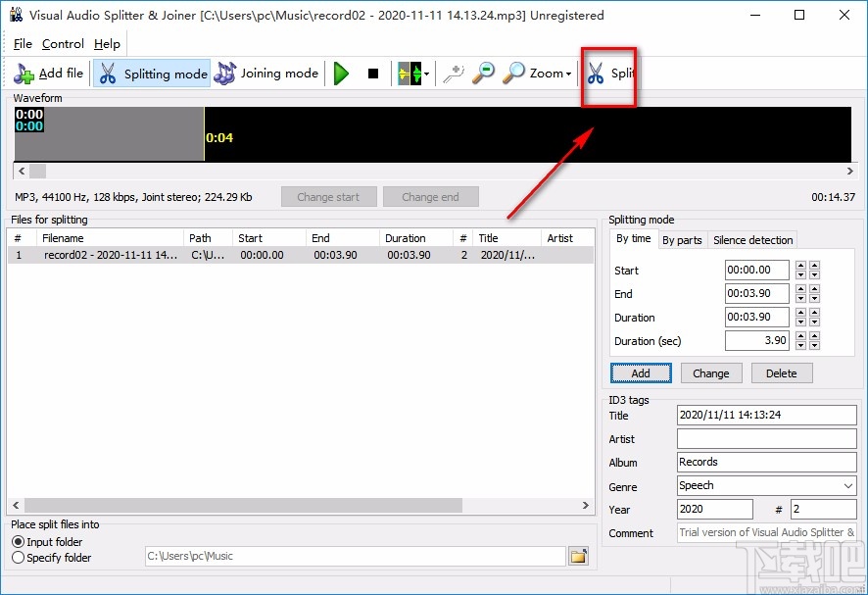The height and width of the screenshot is (595, 868).
Task: Open the File menu
Action: click(23, 44)
